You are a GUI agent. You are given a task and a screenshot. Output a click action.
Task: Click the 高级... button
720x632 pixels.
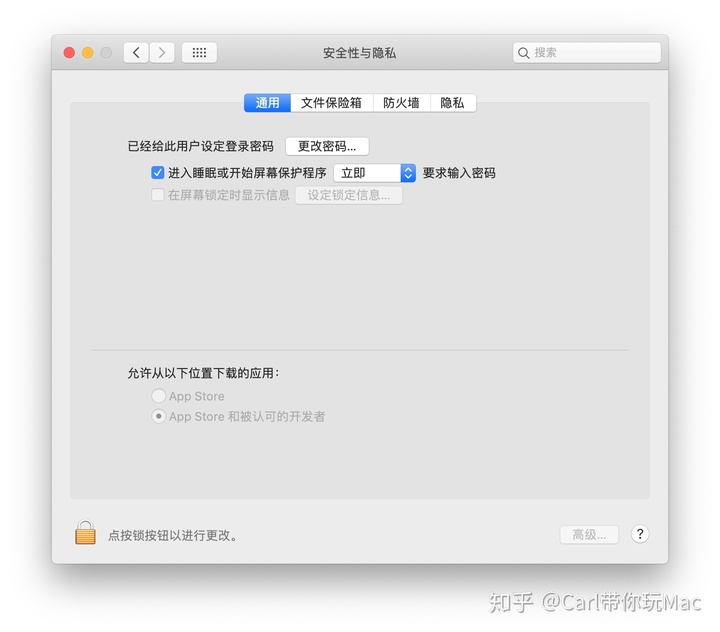pos(589,535)
